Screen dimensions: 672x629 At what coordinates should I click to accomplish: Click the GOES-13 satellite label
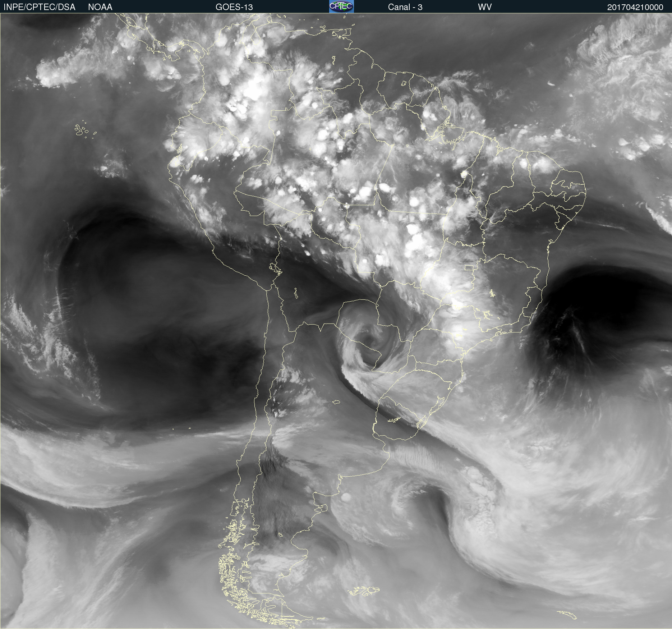coord(234,7)
